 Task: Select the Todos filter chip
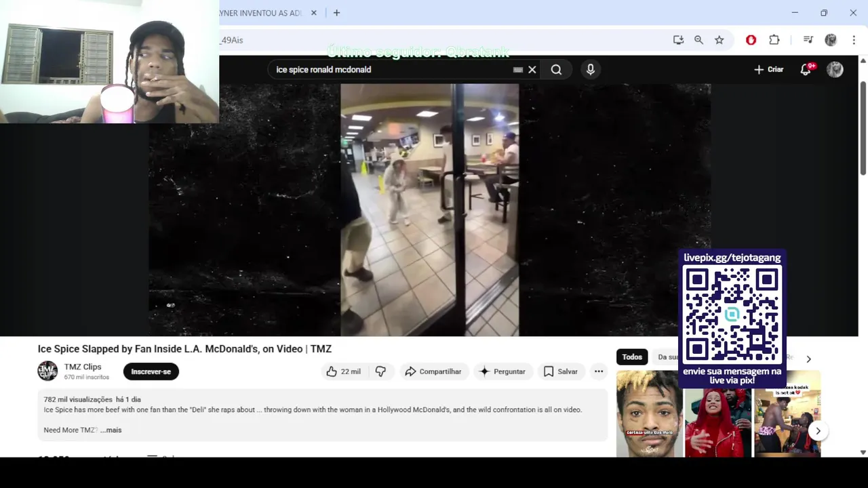pos(632,357)
